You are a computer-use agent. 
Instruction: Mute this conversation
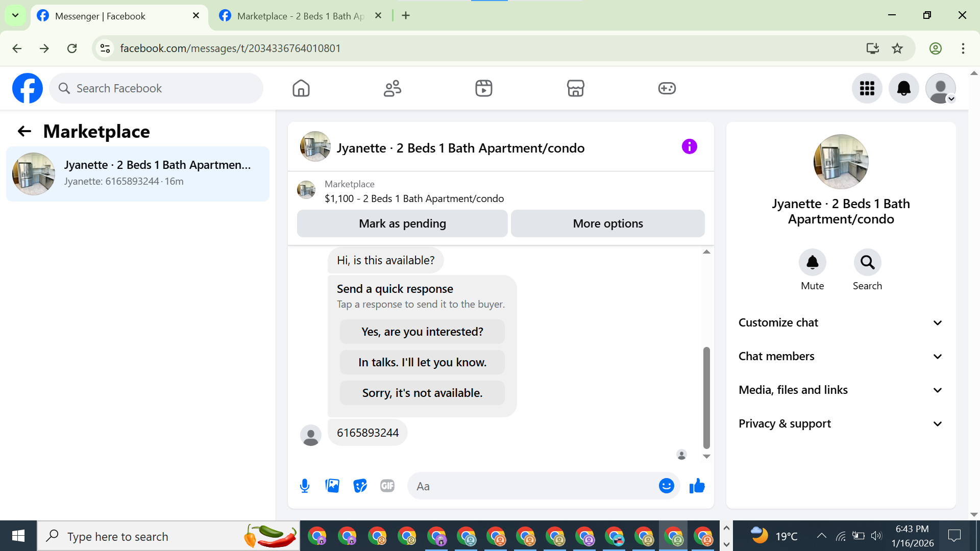pyautogui.click(x=812, y=263)
